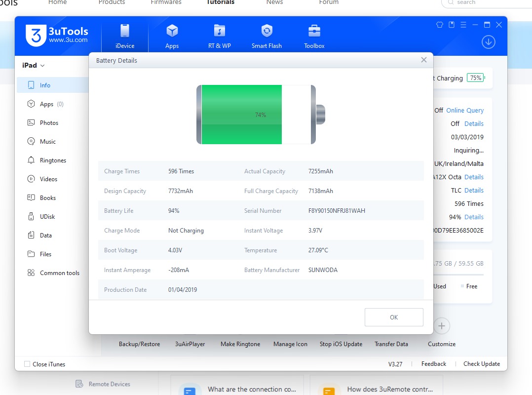Click the 596 Times charge value in dialog
532x395 pixels.
(181, 171)
